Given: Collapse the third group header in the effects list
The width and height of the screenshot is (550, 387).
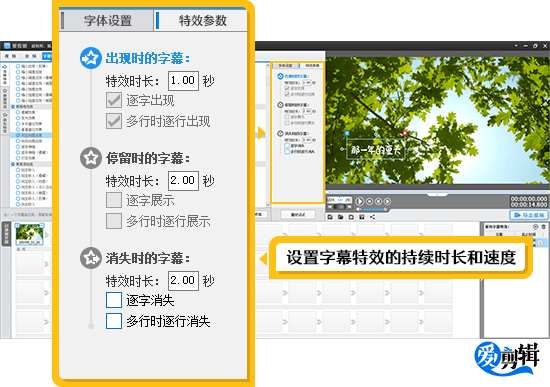Looking at the screenshot, I should click(x=32, y=164).
